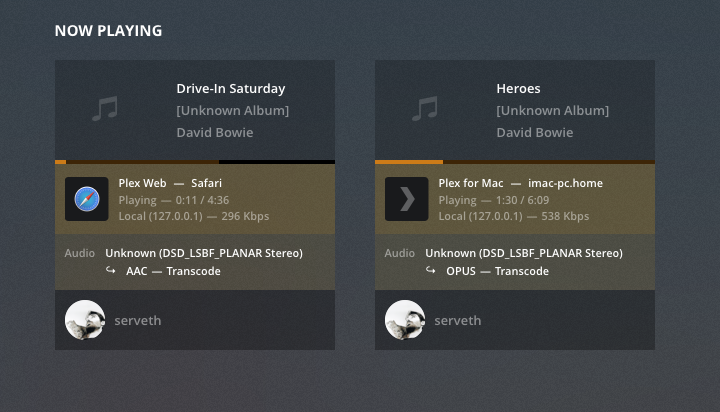Viewport: 720px width, 412px height.
Task: Open David Bowie artist under Drive-In Saturday
Action: point(215,132)
